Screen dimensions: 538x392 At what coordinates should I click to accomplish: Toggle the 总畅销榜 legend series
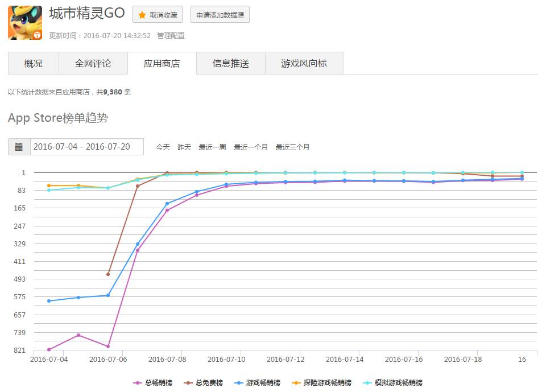coord(152,383)
